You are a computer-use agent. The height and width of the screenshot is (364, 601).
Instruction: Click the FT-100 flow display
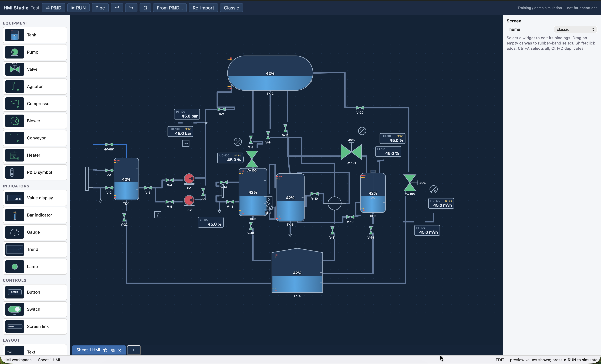pyautogui.click(x=427, y=231)
